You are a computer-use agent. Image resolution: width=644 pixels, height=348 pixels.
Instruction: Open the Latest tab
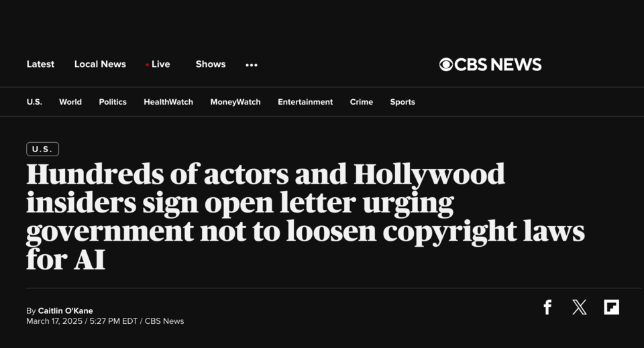click(40, 64)
